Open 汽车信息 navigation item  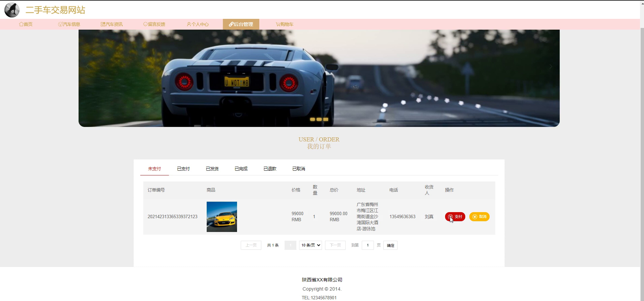coord(69,24)
